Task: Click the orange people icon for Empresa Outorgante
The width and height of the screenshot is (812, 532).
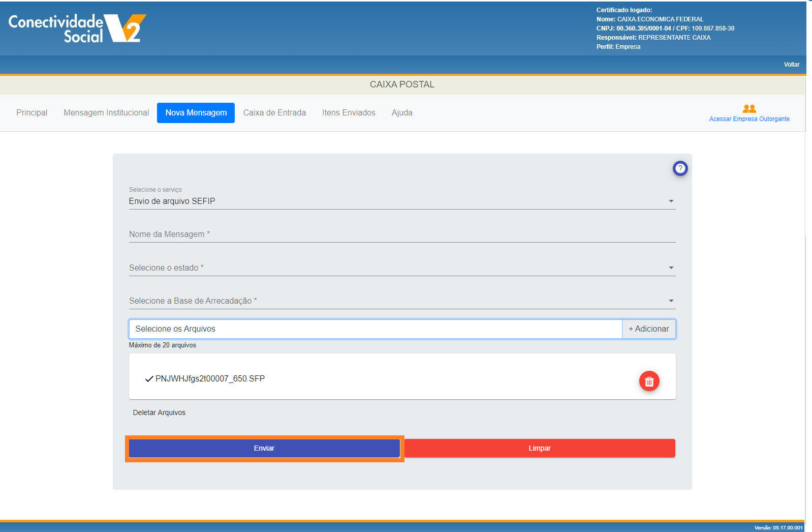Action: 749,109
